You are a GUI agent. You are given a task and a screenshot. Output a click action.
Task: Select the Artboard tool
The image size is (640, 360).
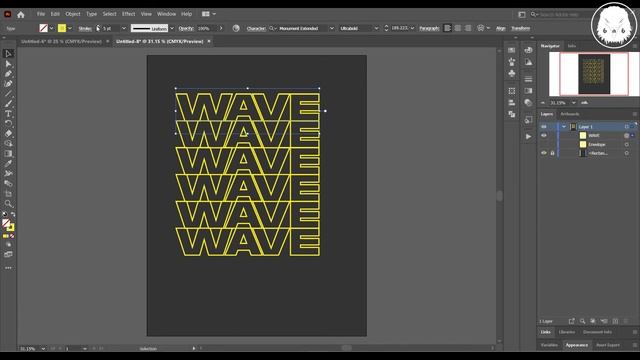pyautogui.click(x=8, y=193)
